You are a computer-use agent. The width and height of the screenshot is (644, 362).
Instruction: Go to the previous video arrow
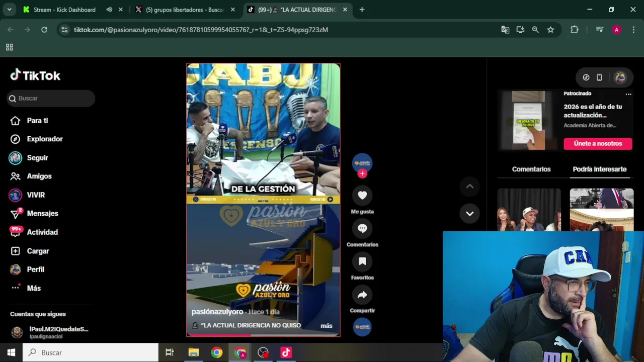469,186
